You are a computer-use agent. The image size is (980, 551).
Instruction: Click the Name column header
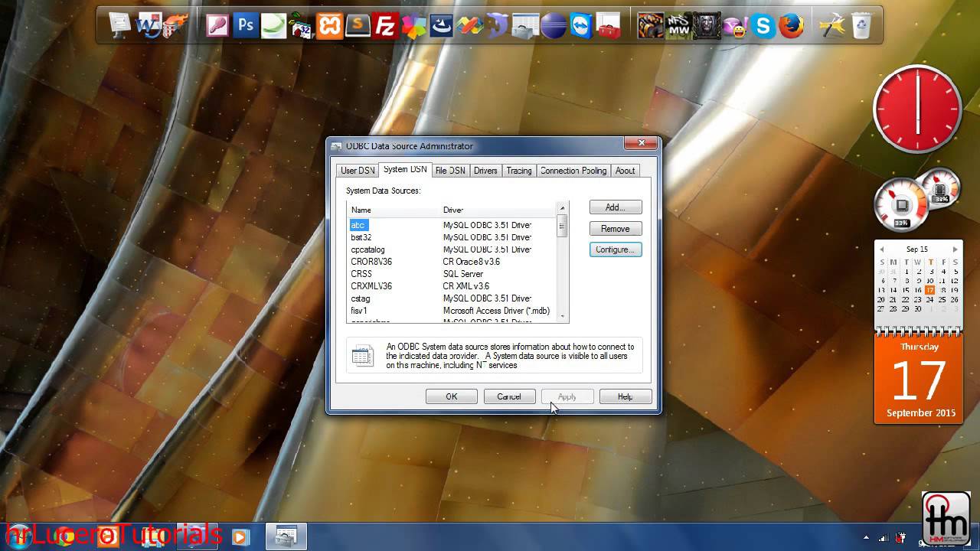coord(394,210)
